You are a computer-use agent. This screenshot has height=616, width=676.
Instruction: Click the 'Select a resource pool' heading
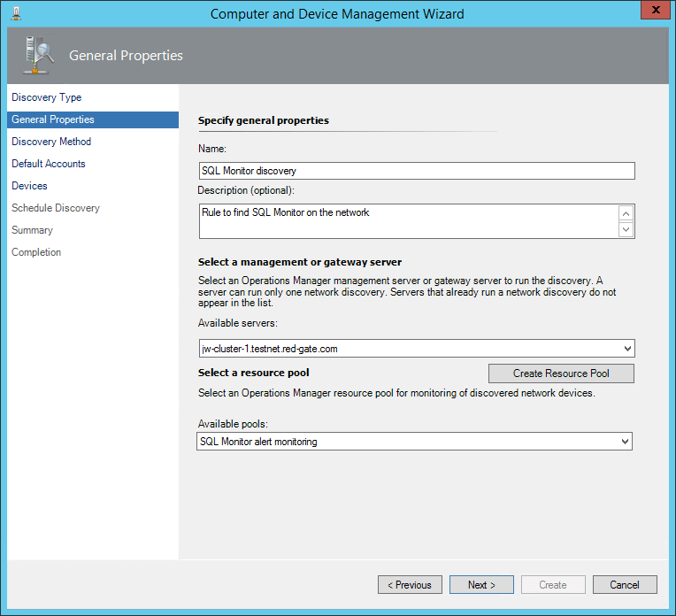pyautogui.click(x=253, y=373)
